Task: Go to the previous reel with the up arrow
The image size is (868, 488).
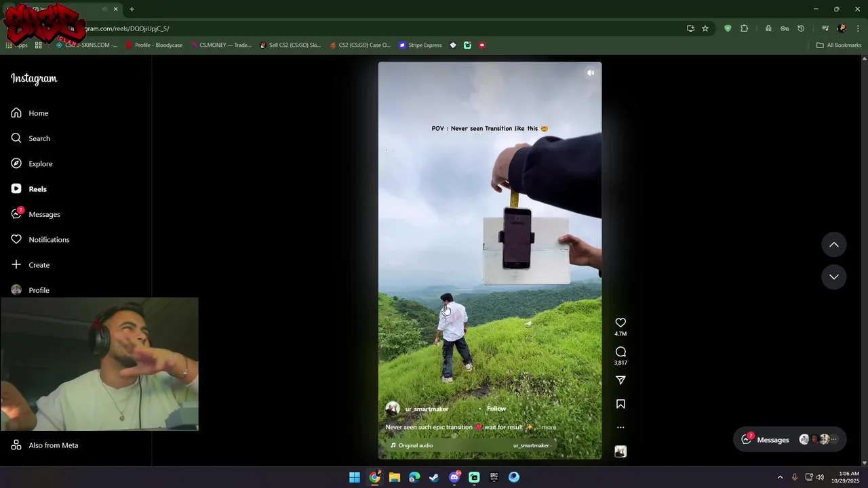Action: click(x=834, y=245)
